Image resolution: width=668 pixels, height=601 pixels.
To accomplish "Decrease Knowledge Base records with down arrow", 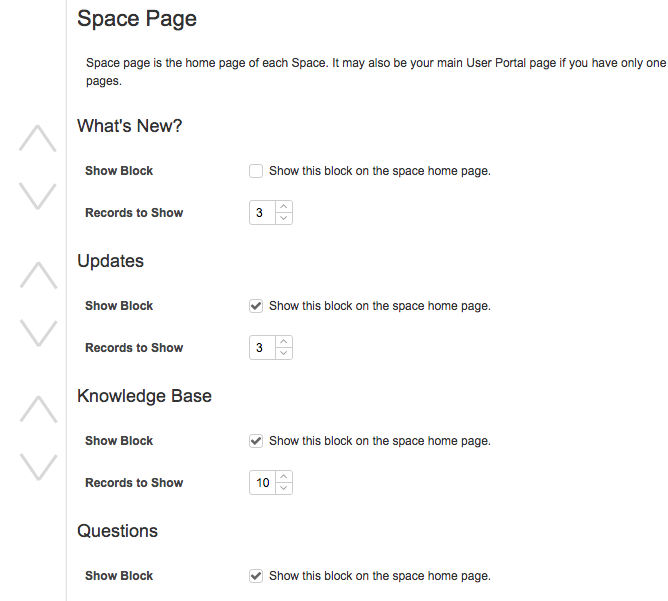I will [x=284, y=488].
